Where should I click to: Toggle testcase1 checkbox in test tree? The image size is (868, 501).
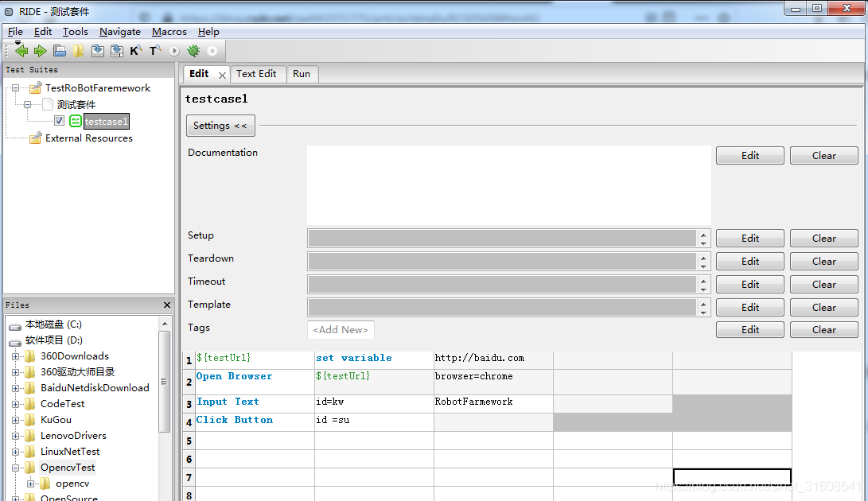[59, 121]
